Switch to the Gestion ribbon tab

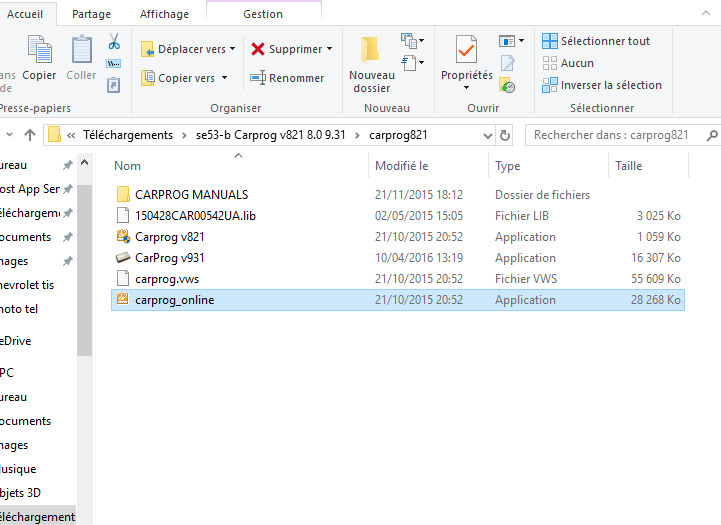[263, 14]
